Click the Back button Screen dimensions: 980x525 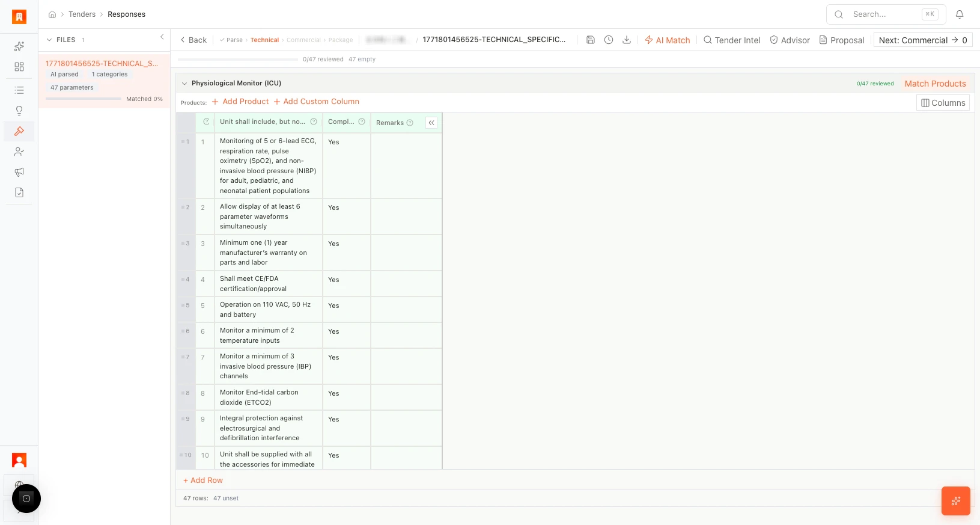tap(193, 40)
